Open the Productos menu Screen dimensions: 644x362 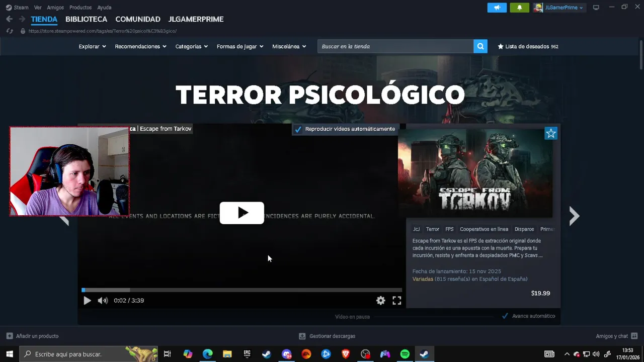(80, 8)
